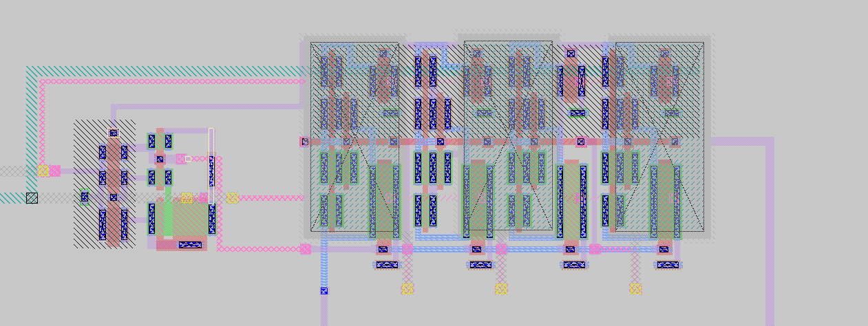Screen dimensions: 868x326
Task: Click the pink via ending the lowest pink wire
Action: [x=305, y=249]
